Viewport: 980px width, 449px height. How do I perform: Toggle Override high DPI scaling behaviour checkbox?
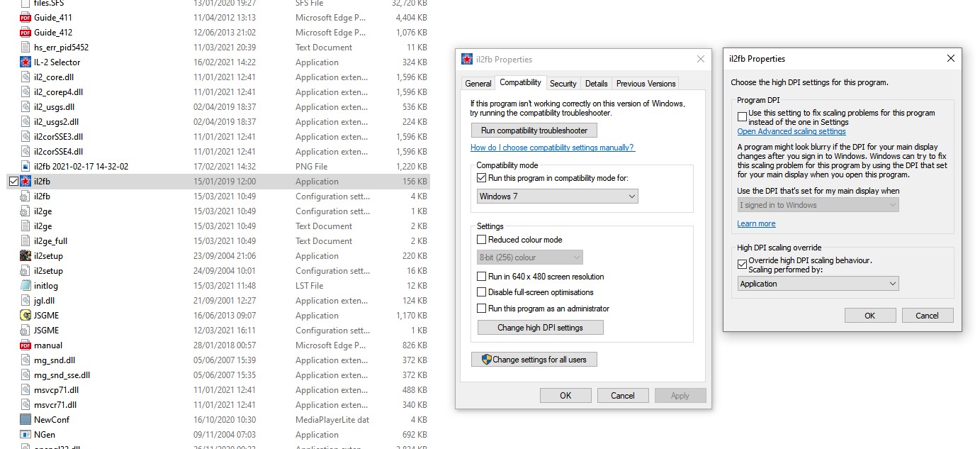point(742,264)
